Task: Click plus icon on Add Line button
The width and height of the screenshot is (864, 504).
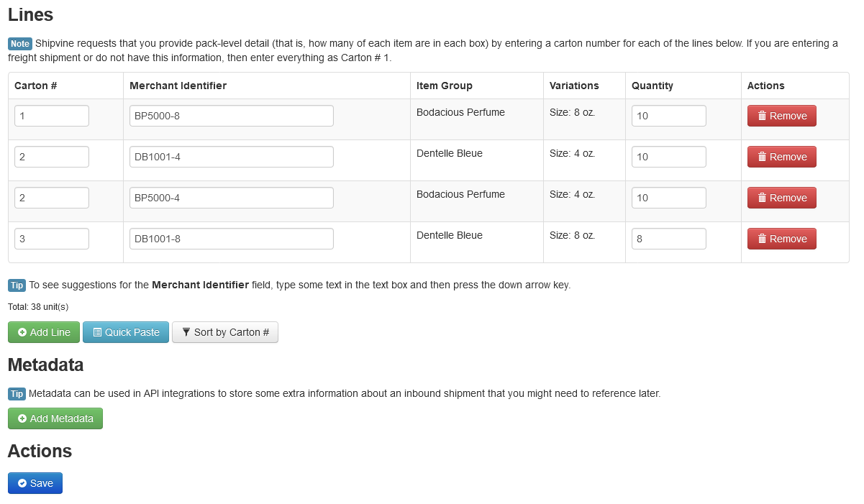Action: [22, 332]
